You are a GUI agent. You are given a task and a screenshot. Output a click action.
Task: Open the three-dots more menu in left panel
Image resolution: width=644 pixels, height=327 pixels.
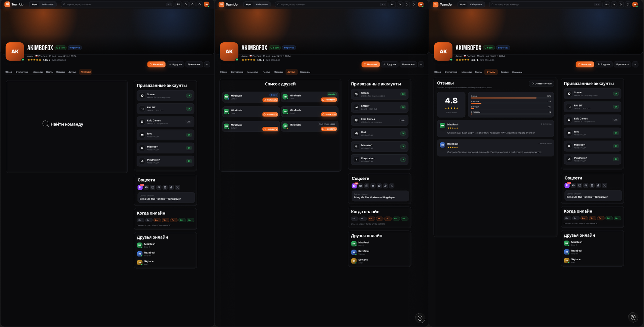pyautogui.click(x=207, y=64)
